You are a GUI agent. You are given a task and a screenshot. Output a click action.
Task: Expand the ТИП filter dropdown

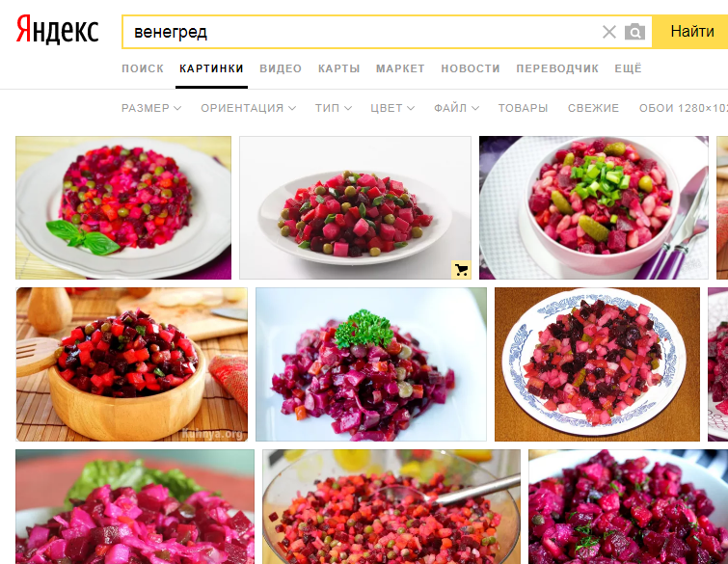(334, 108)
